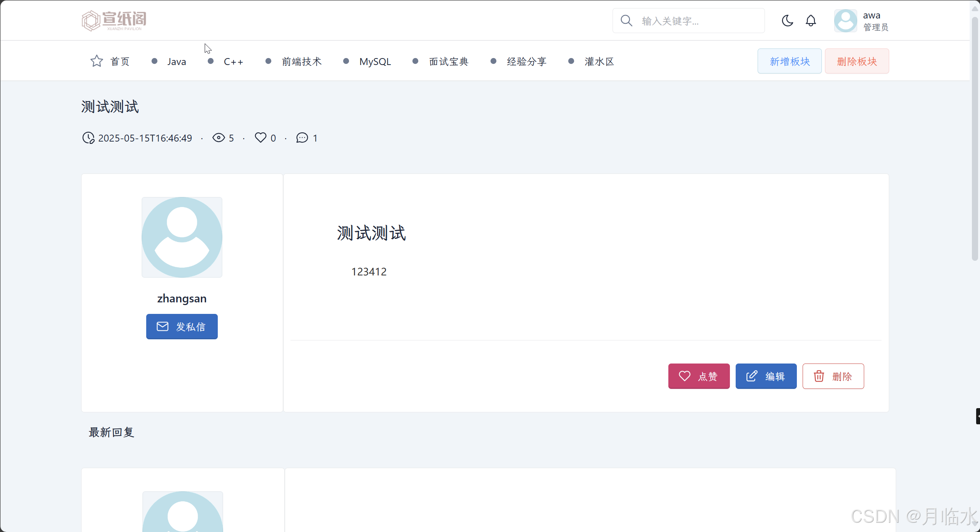Open the 灌水区 board
This screenshot has height=532, width=980.
(x=599, y=62)
